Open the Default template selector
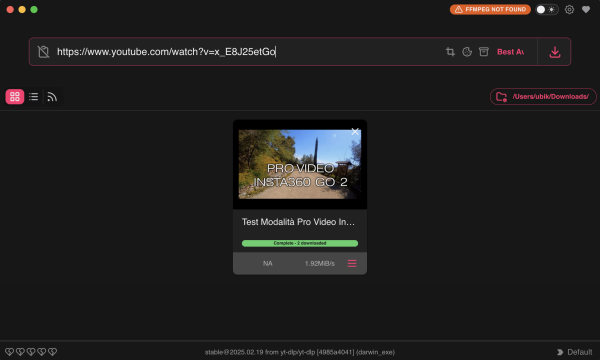Viewport: 600px width, 360px height. click(x=574, y=352)
